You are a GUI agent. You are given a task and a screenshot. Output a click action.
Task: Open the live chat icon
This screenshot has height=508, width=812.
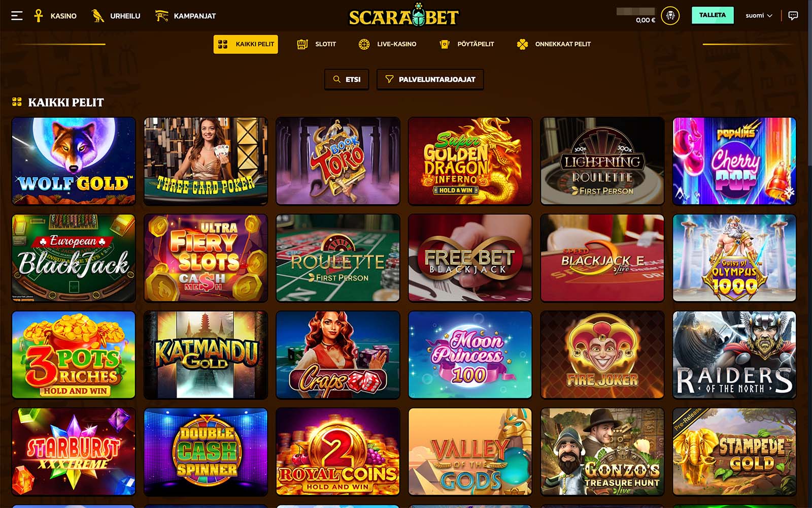pos(793,16)
